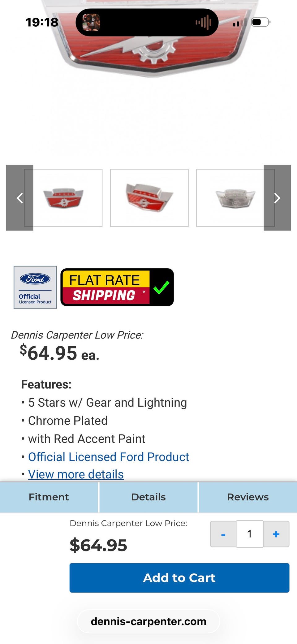Follow the Official Licensed Ford Product link
The width and height of the screenshot is (297, 644).
tap(109, 457)
